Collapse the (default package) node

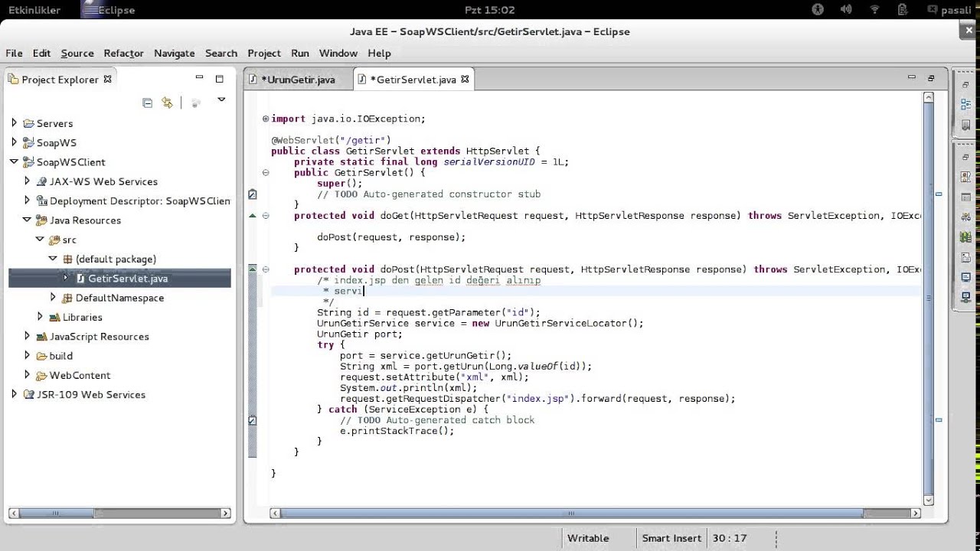pos(53,259)
